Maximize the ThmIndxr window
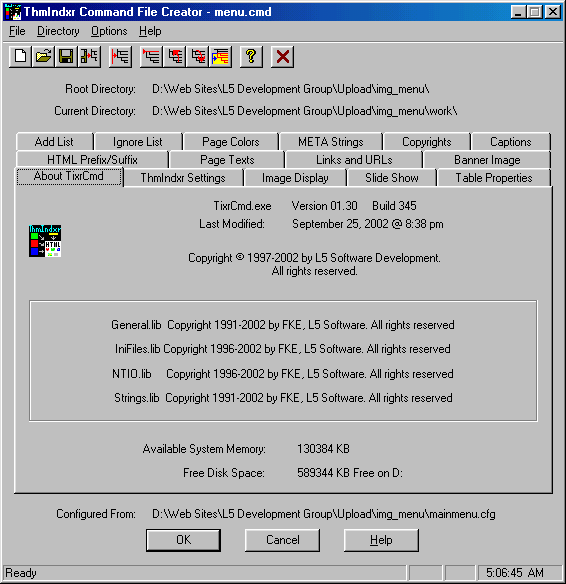 pos(534,12)
